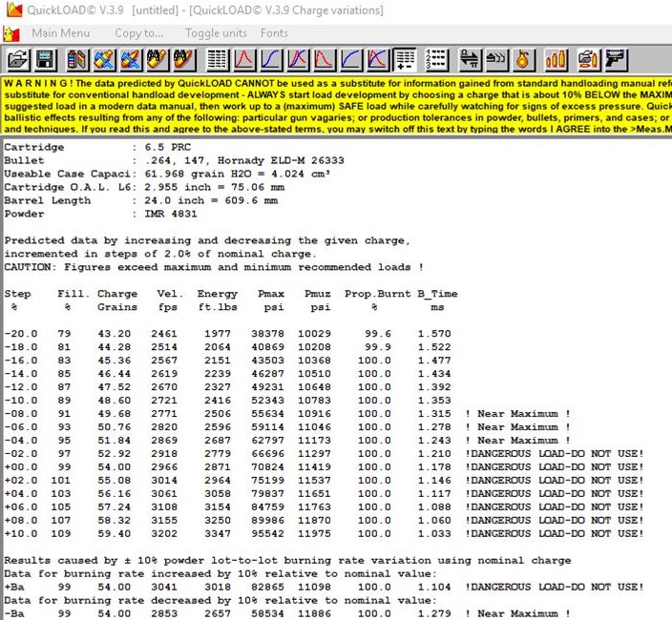672x620 pixels.
Task: Click energy 3154 in the +06.0 row
Action: [218, 506]
